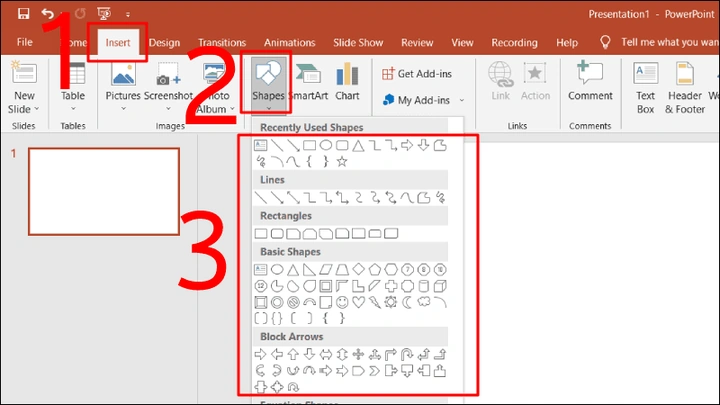Screen dimensions: 720x405
Task: Choose the cube shape in Basic Shapes
Action: coord(440,286)
